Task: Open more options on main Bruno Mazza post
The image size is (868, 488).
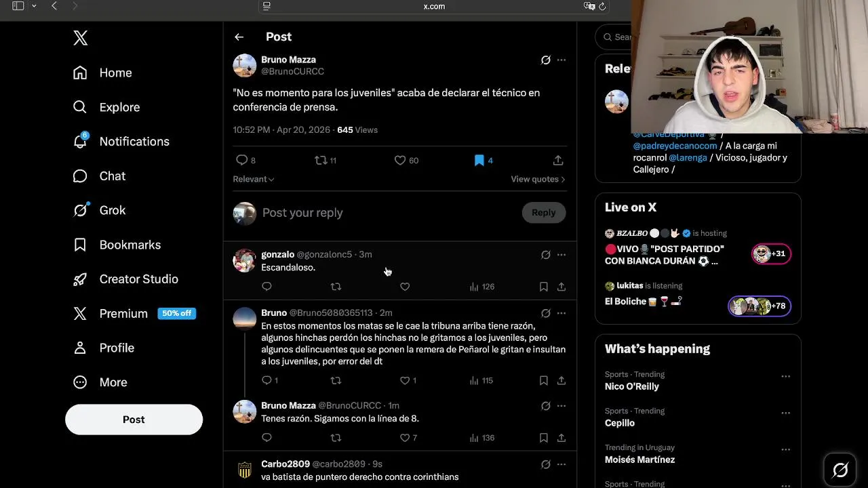Action: click(561, 60)
